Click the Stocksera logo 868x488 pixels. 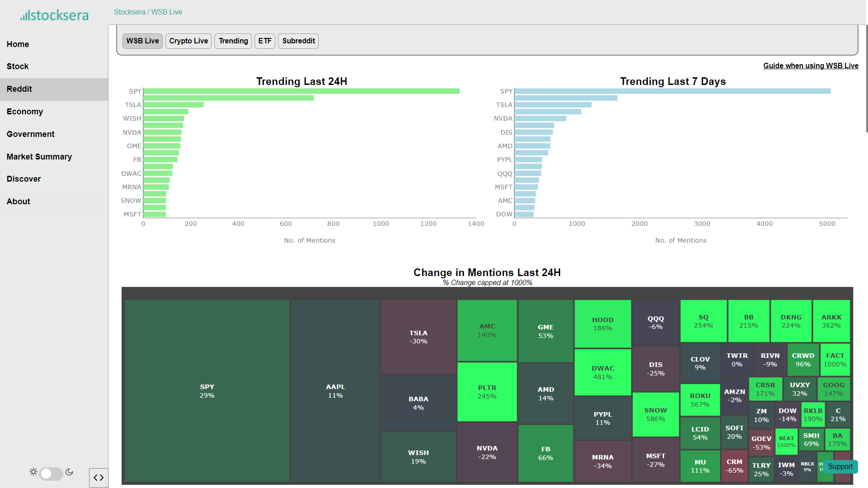point(54,15)
